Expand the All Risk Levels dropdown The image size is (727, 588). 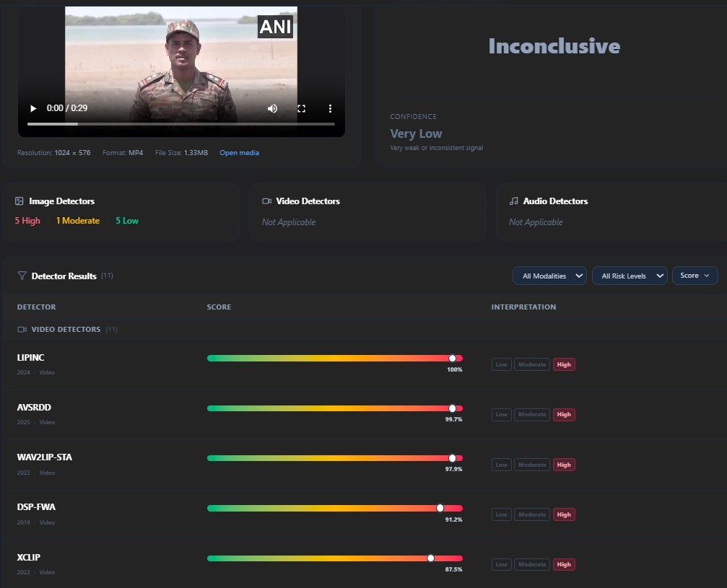coord(629,276)
